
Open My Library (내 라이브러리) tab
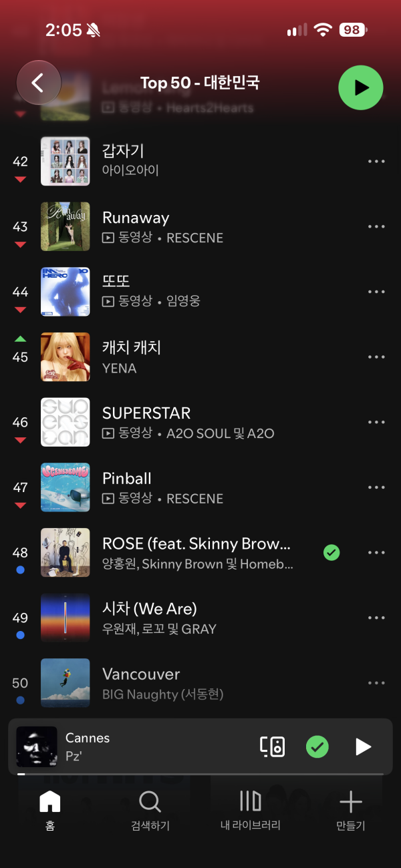pyautogui.click(x=251, y=810)
